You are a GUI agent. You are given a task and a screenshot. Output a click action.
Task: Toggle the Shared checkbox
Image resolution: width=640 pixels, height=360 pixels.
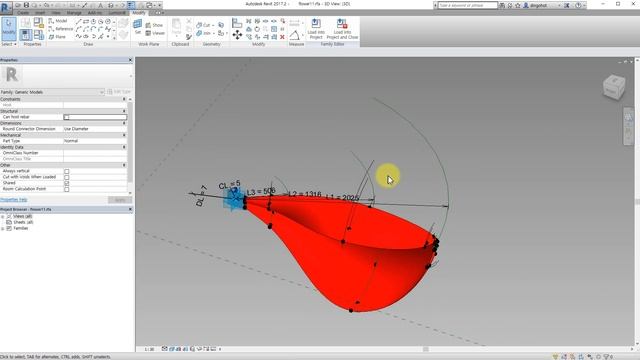(x=67, y=183)
